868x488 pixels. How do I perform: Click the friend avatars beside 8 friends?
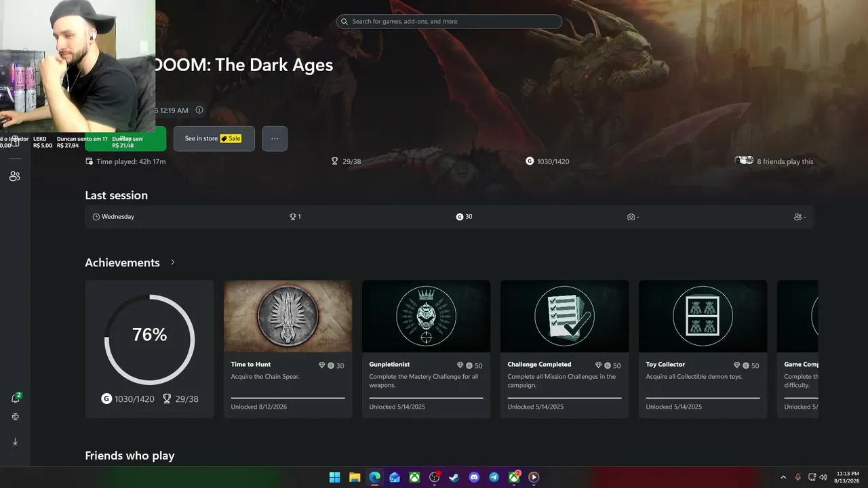(745, 161)
